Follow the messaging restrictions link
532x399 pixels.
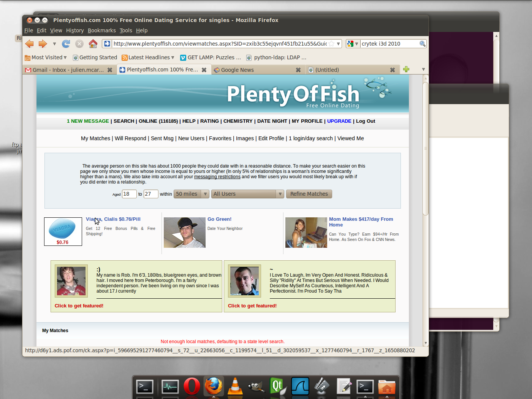pos(217,177)
